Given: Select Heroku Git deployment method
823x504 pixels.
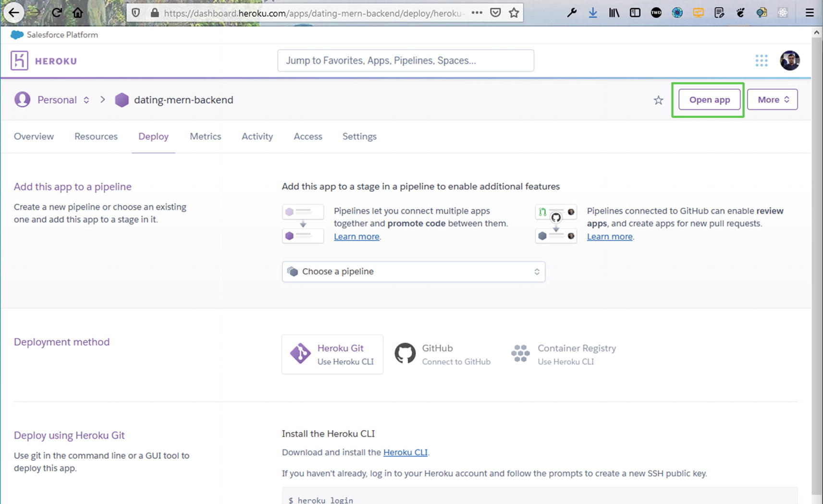Looking at the screenshot, I should click(x=332, y=354).
